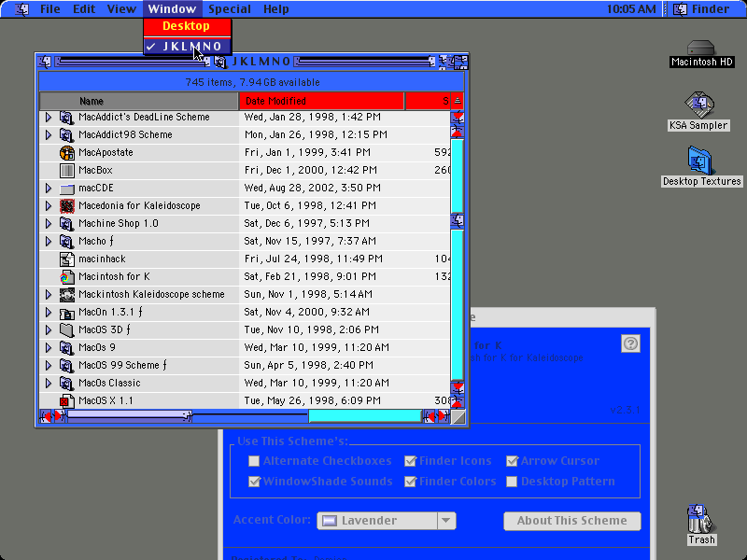
Task: Open the Help menu
Action: (276, 9)
